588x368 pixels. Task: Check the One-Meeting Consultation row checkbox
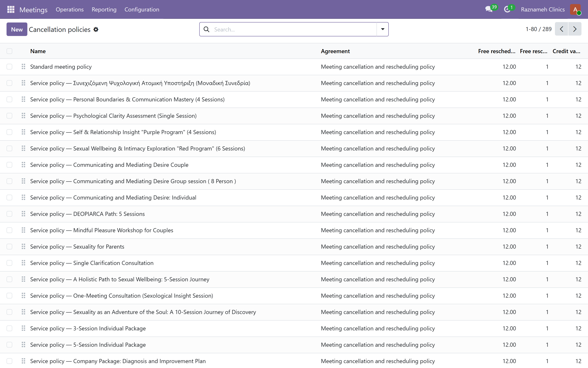[9, 295]
